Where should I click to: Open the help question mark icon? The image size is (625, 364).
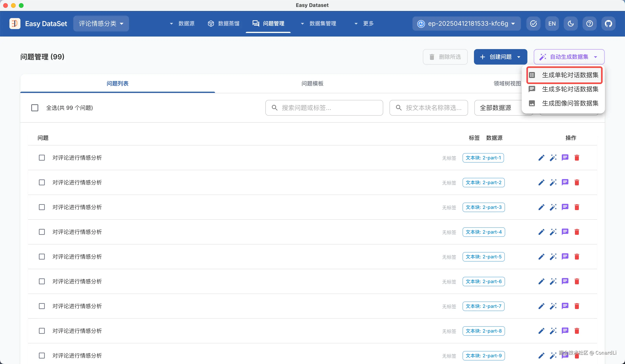589,24
